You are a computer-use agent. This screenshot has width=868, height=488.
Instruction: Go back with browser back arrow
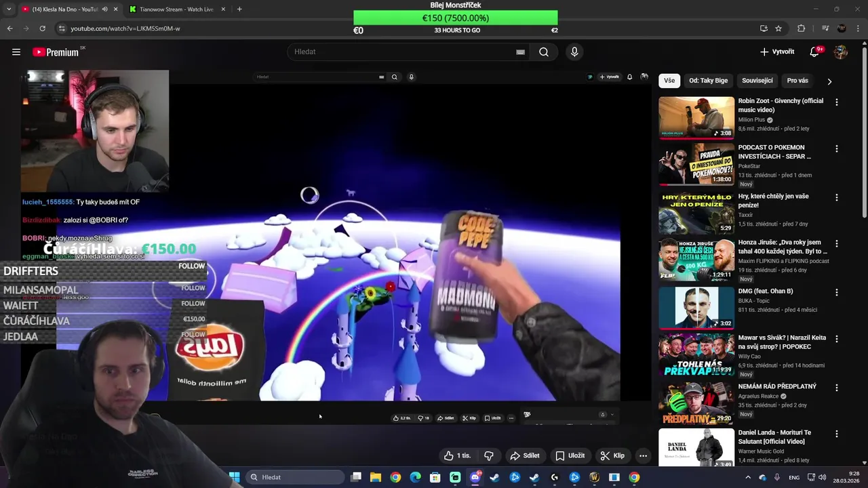[x=9, y=28]
